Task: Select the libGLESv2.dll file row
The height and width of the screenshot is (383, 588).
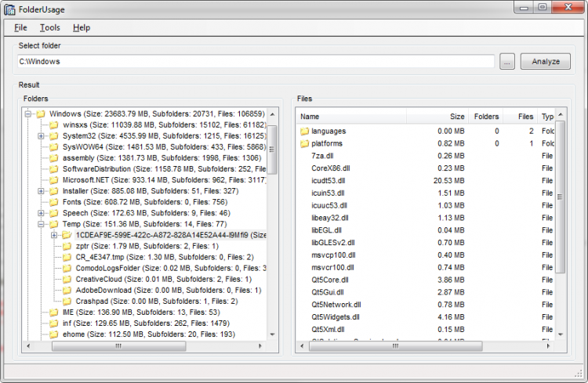Action: pos(426,243)
